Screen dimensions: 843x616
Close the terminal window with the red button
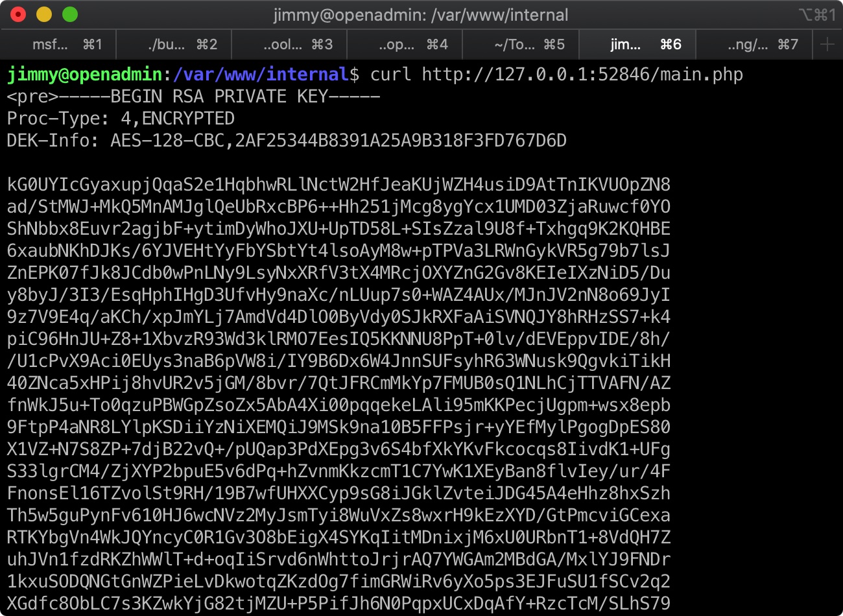18,14
